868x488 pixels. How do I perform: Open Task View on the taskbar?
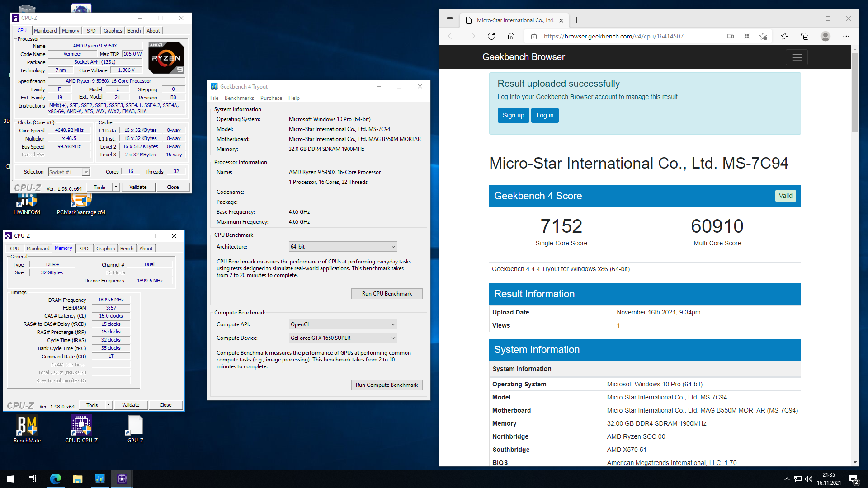(33, 479)
